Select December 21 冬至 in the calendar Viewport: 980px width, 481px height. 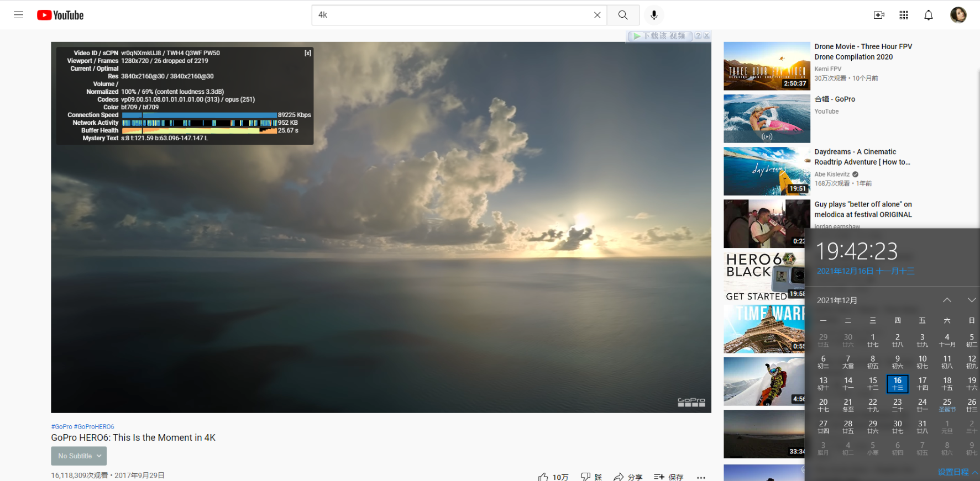[x=848, y=405]
